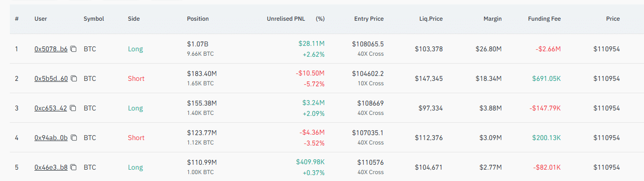This screenshot has height=181, width=644.
Task: Select the $1.07B position row
Action: click(x=322, y=49)
